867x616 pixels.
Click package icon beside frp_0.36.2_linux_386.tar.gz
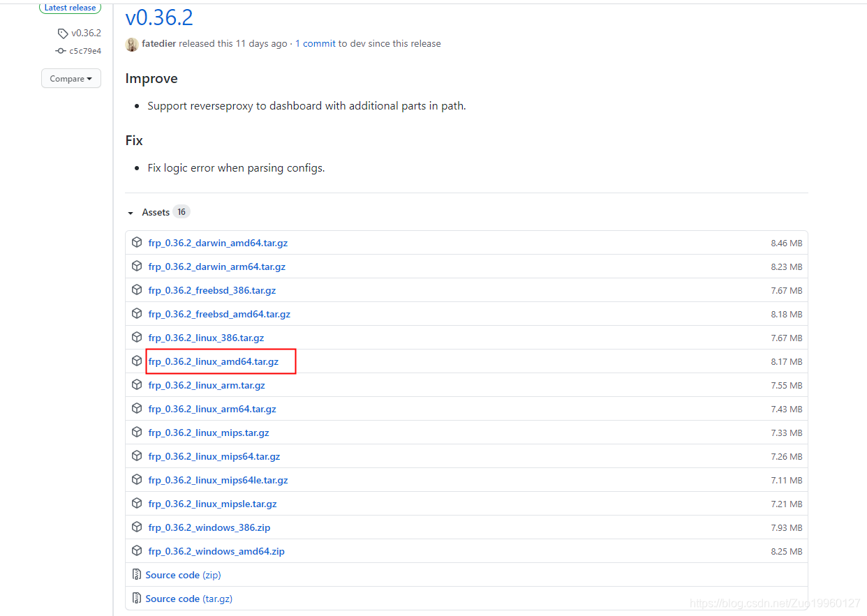tap(137, 338)
